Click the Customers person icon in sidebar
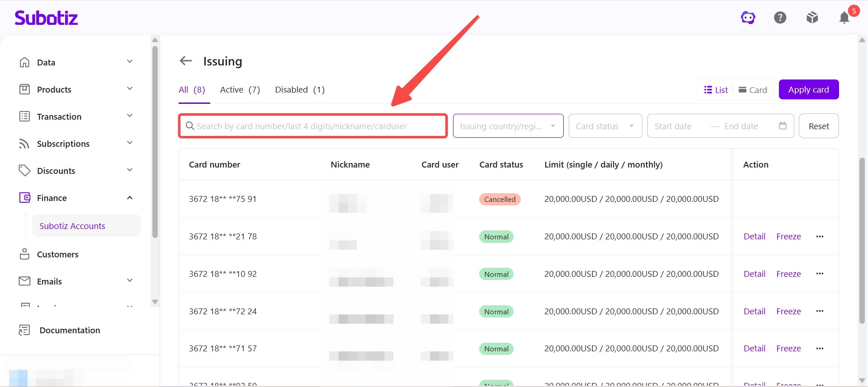Image resolution: width=868 pixels, height=387 pixels. (x=24, y=254)
